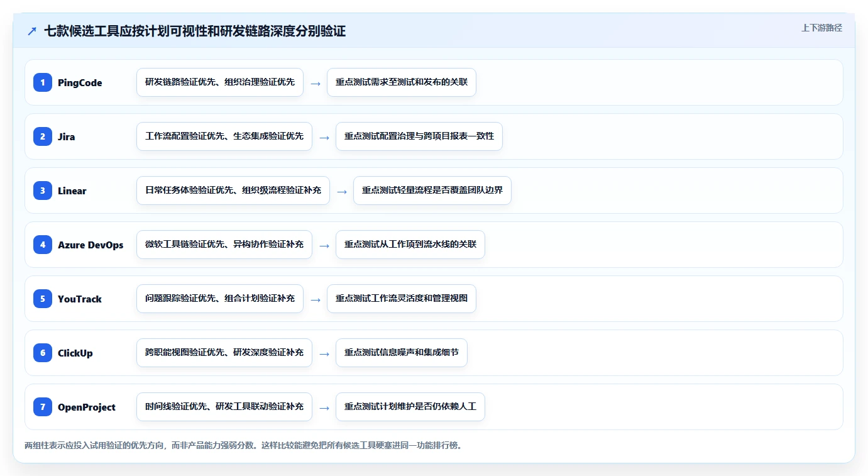This screenshot has width=868, height=476.
Task: Click the footnote text starting with 两组柱表示
Action: coord(243,446)
